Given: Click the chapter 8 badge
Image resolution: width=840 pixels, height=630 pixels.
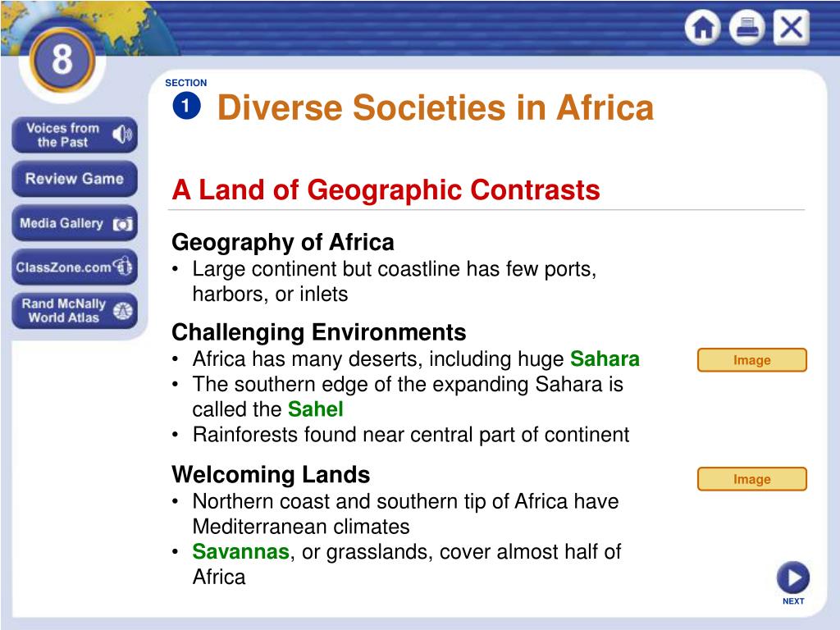Looking at the screenshot, I should pyautogui.click(x=62, y=59).
